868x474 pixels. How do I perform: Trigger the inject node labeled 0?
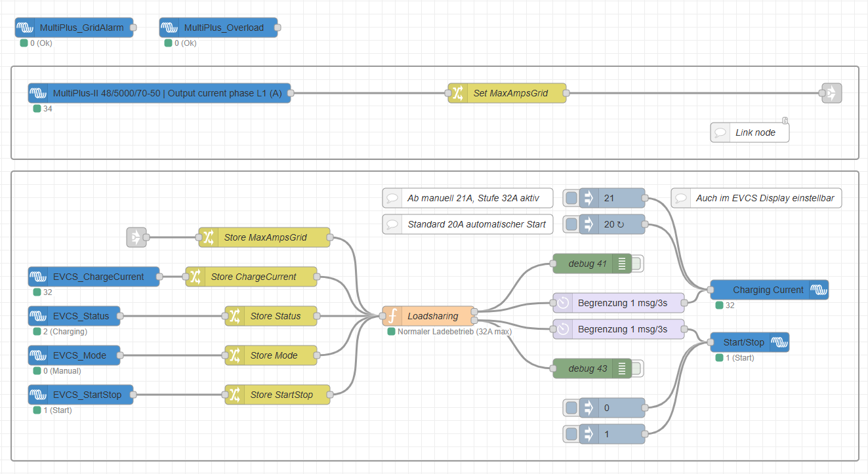571,408
